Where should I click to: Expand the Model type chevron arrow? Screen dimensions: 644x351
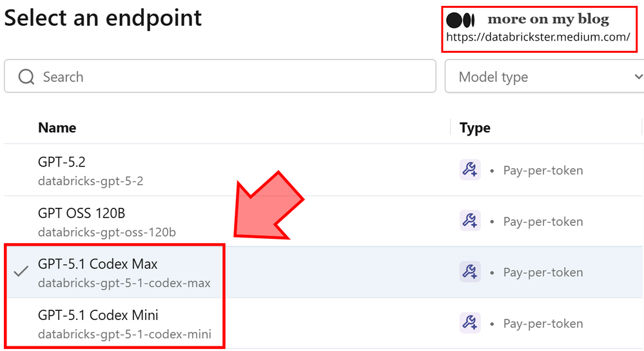[x=638, y=77]
